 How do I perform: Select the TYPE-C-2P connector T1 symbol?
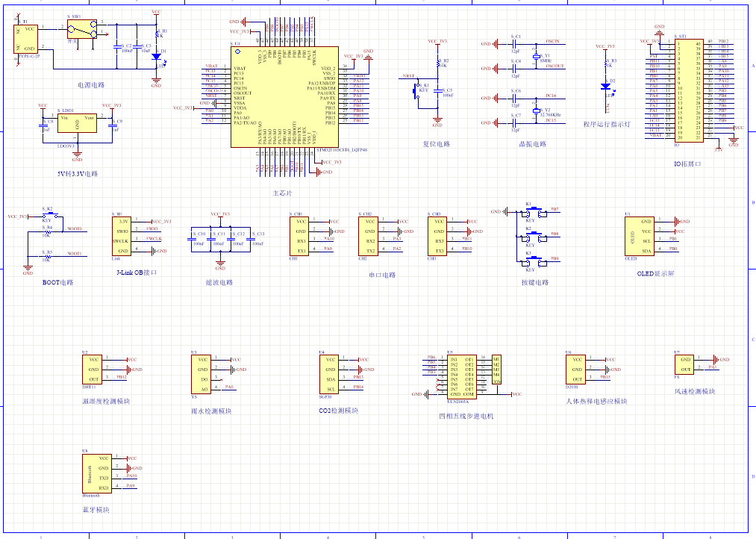pos(25,39)
